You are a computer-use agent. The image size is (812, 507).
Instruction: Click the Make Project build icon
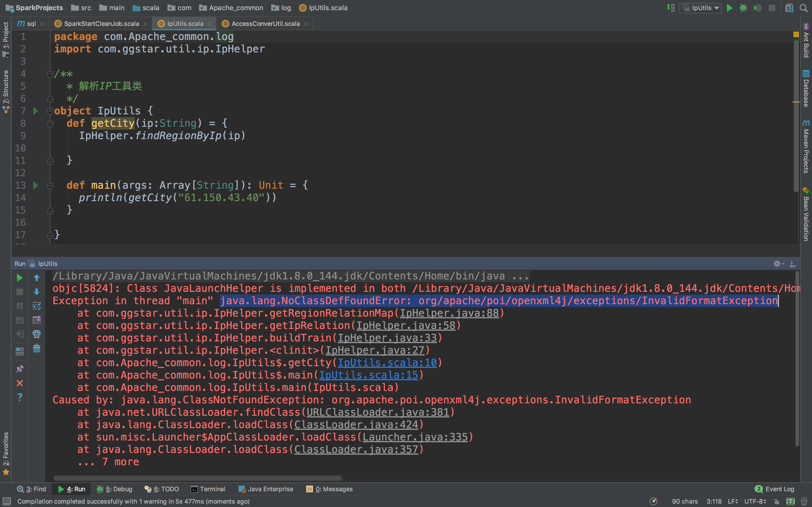click(x=670, y=8)
